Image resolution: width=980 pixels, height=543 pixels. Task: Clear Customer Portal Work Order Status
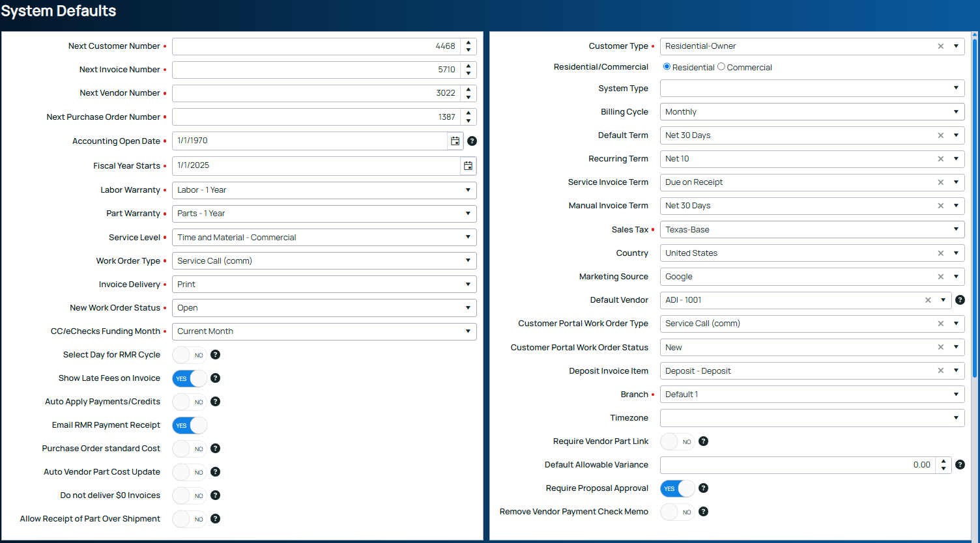[x=940, y=348]
